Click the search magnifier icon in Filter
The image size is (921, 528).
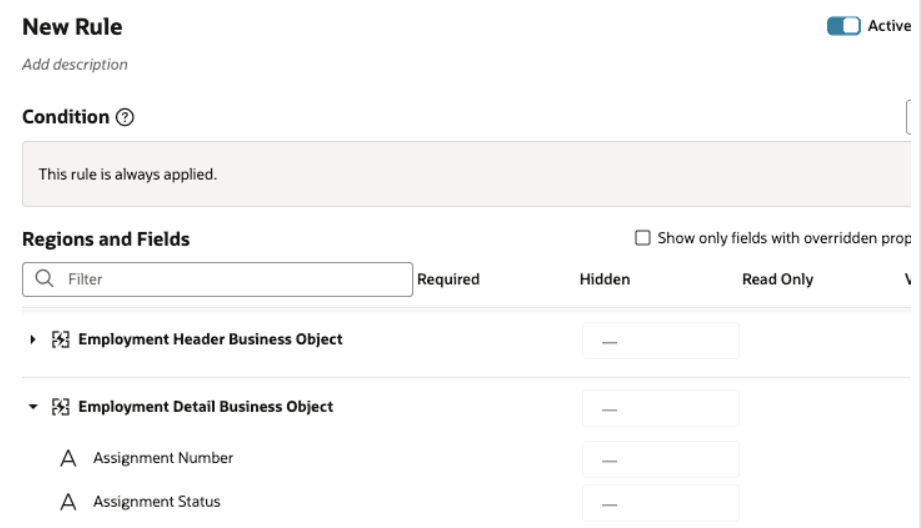44,280
